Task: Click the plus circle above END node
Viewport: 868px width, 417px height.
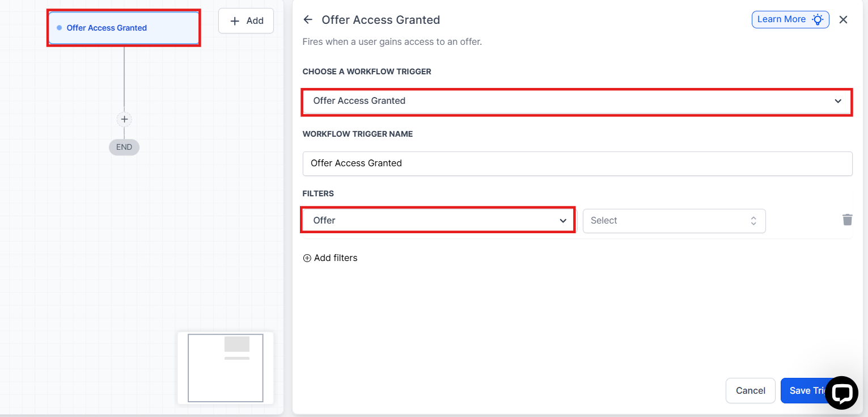Action: coord(124,119)
